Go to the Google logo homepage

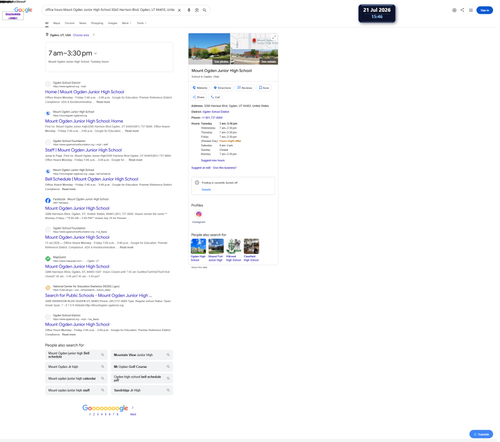(23, 10)
